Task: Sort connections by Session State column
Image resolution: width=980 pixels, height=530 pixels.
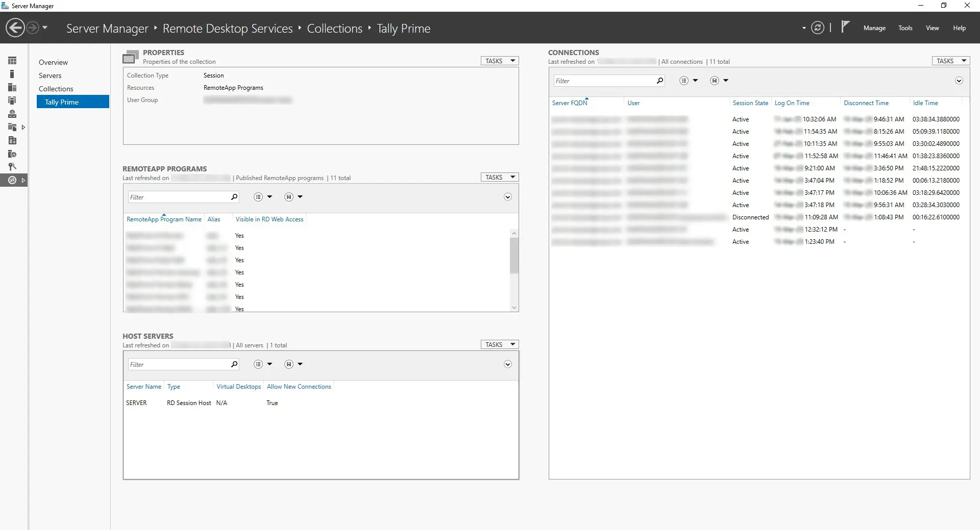Action: point(750,103)
